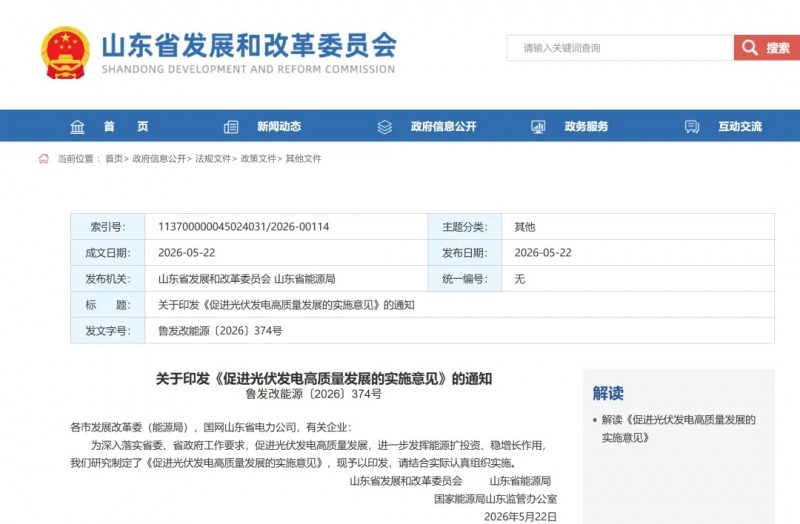Focus the keyword search input field
This screenshot has height=524, width=800.
coord(620,48)
